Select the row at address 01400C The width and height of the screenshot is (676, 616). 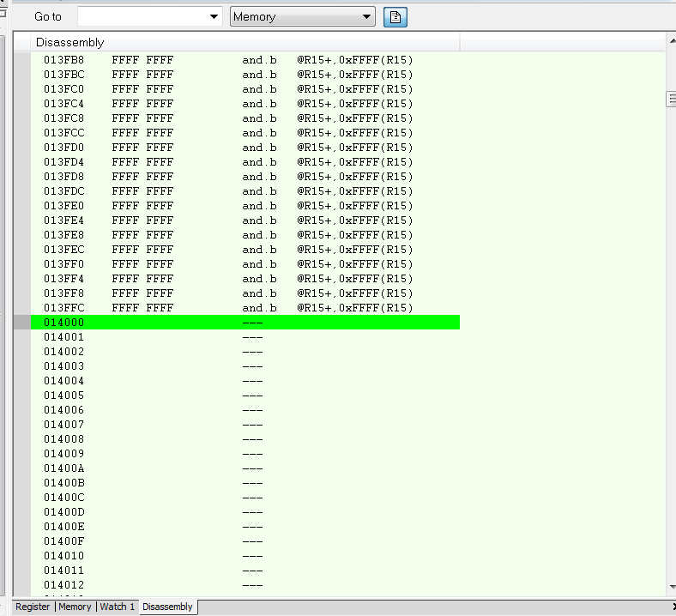[244, 497]
